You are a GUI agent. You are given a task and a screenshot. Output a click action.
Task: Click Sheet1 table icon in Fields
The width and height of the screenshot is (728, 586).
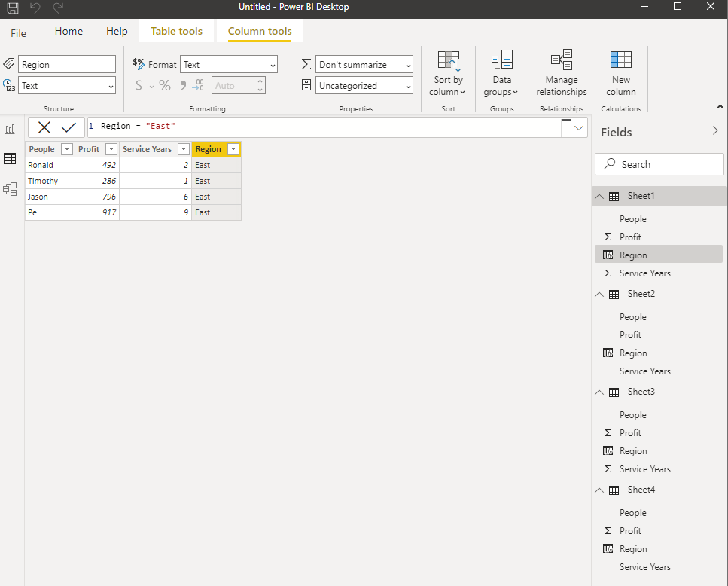614,197
